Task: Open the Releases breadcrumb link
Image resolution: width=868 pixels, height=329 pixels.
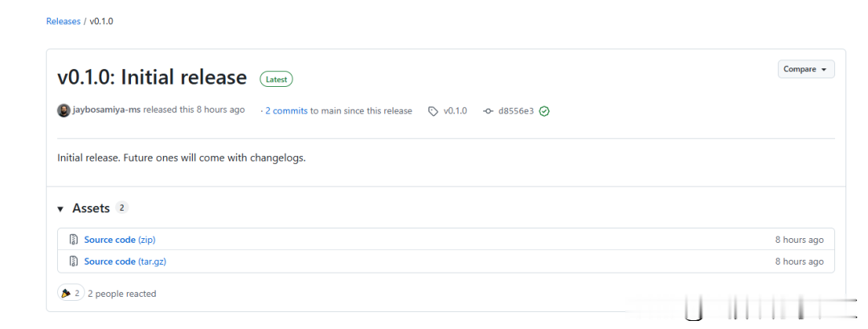Action: [63, 22]
